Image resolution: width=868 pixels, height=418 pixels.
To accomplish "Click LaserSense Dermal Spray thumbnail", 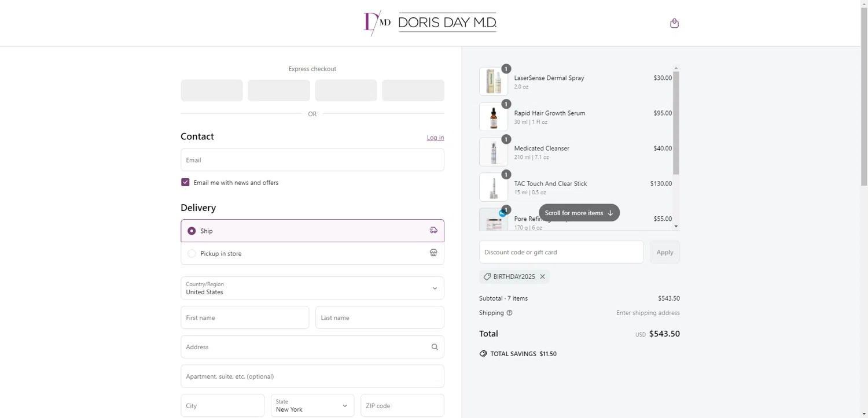I will [x=494, y=82].
